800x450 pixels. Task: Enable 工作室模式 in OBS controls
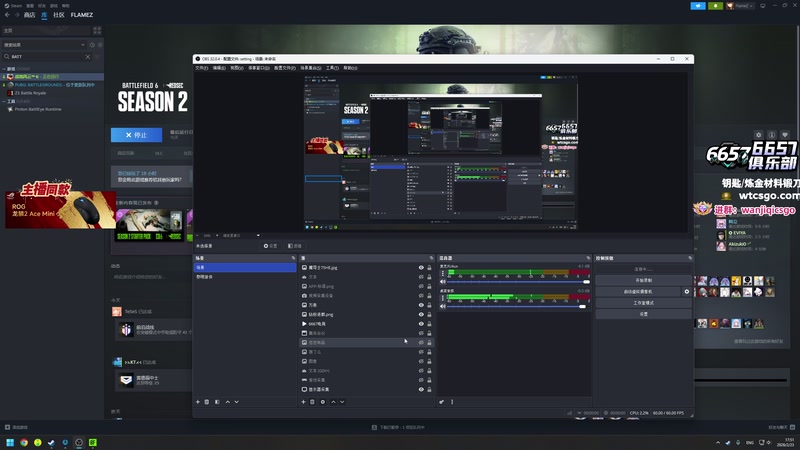(643, 303)
